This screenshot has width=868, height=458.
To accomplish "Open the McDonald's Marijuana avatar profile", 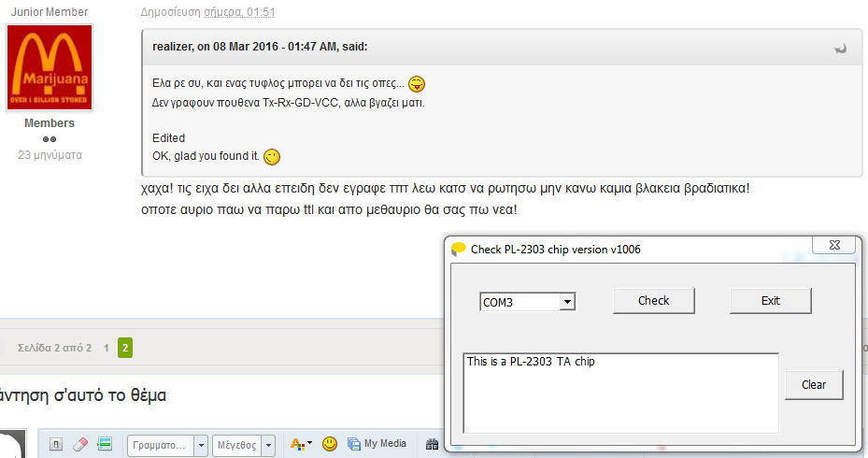I will tap(50, 67).
